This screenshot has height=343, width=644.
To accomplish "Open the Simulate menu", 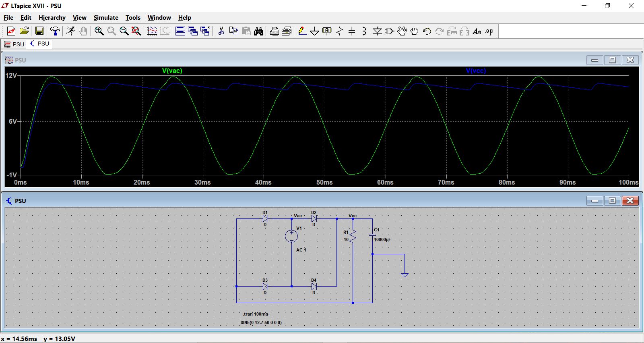I will pos(106,18).
